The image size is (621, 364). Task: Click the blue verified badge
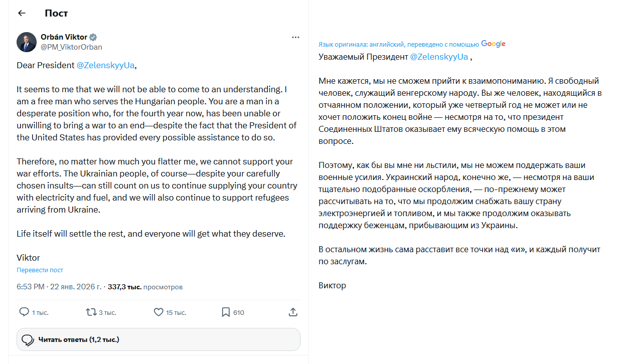pyautogui.click(x=93, y=37)
